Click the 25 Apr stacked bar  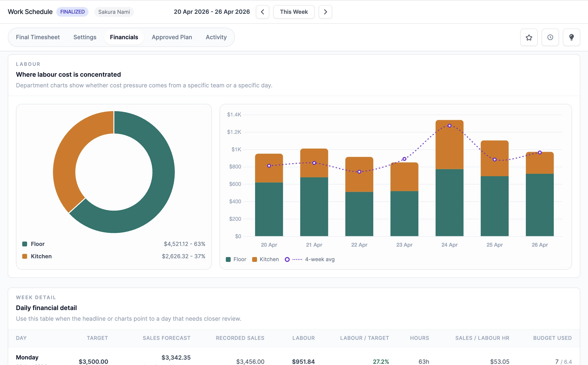pyautogui.click(x=495, y=188)
